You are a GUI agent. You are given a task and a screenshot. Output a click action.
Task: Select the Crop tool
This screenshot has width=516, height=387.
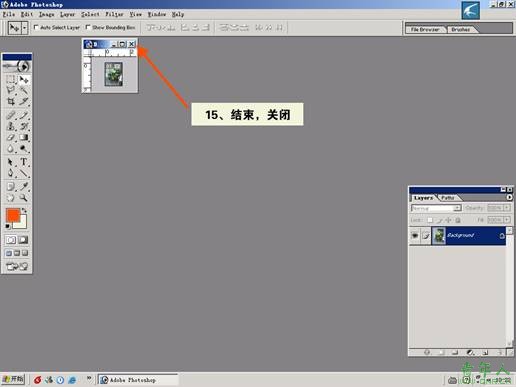[x=11, y=101]
